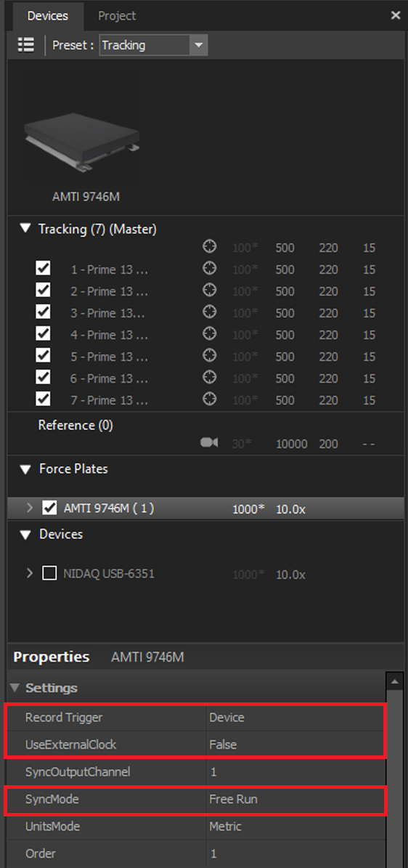Click tracking group header crosshair icon
Screen dimensions: 408x868
pyautogui.click(x=209, y=247)
